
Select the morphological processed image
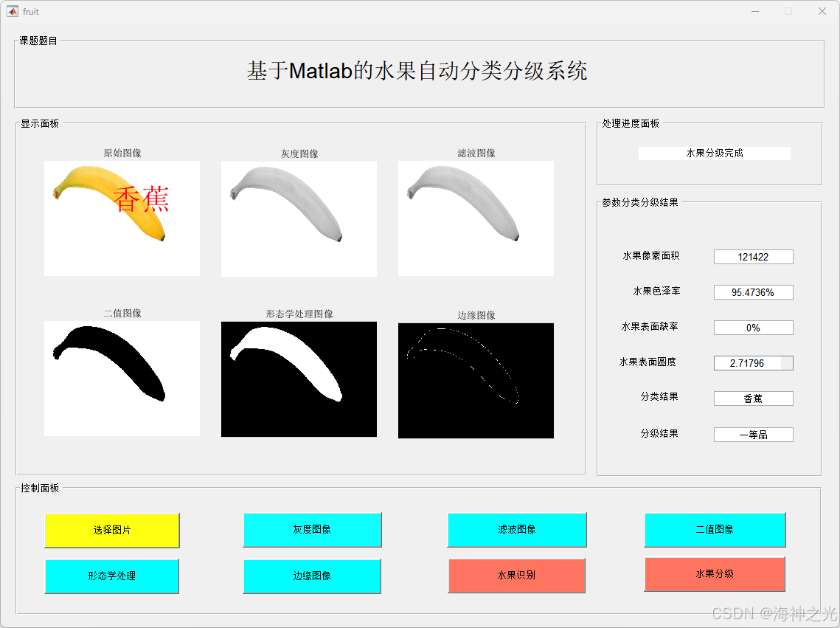[299, 379]
